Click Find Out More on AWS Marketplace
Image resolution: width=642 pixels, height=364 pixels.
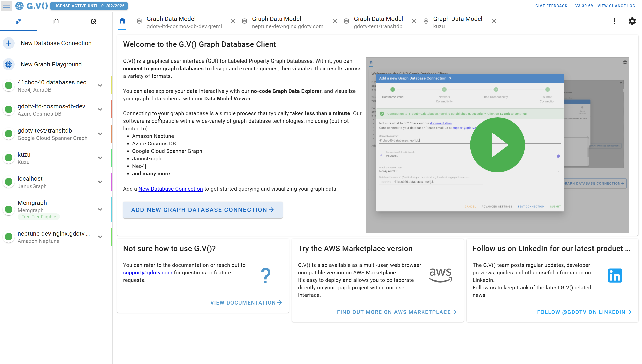click(x=397, y=312)
